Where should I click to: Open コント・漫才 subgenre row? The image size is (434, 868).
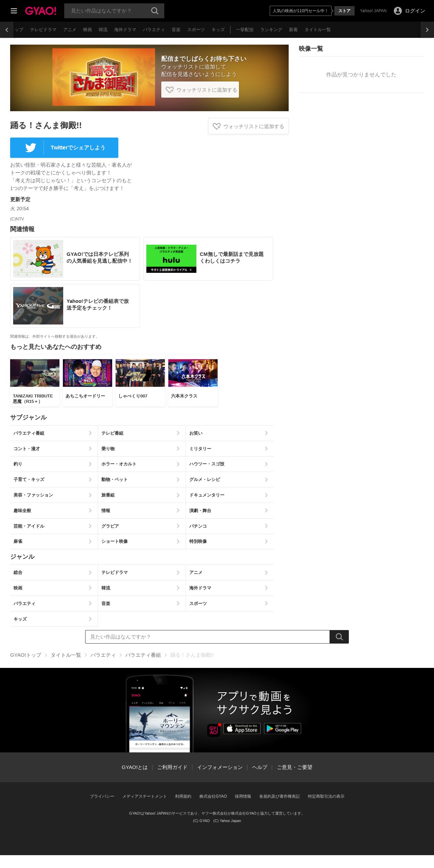[x=54, y=449]
